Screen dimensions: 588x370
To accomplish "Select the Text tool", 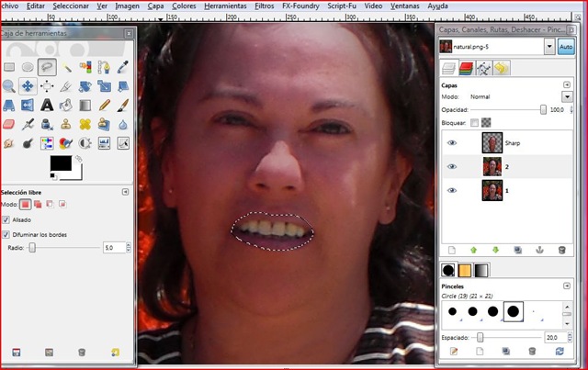I will pos(47,106).
